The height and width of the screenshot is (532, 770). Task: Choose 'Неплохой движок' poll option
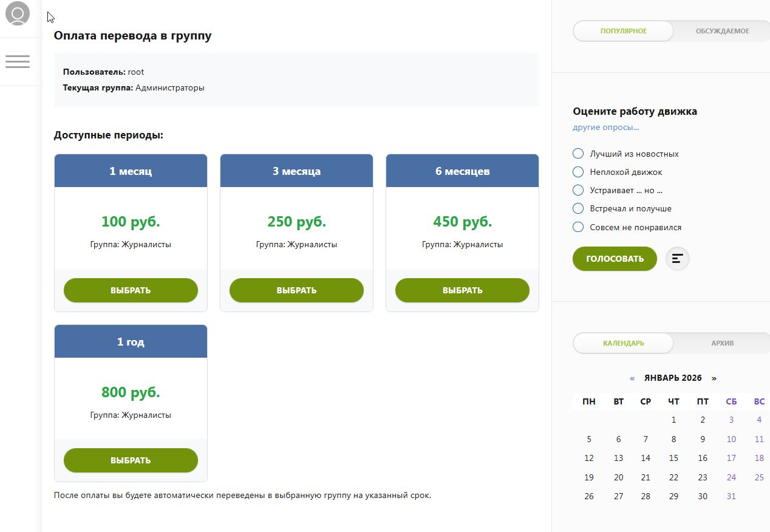(x=578, y=172)
